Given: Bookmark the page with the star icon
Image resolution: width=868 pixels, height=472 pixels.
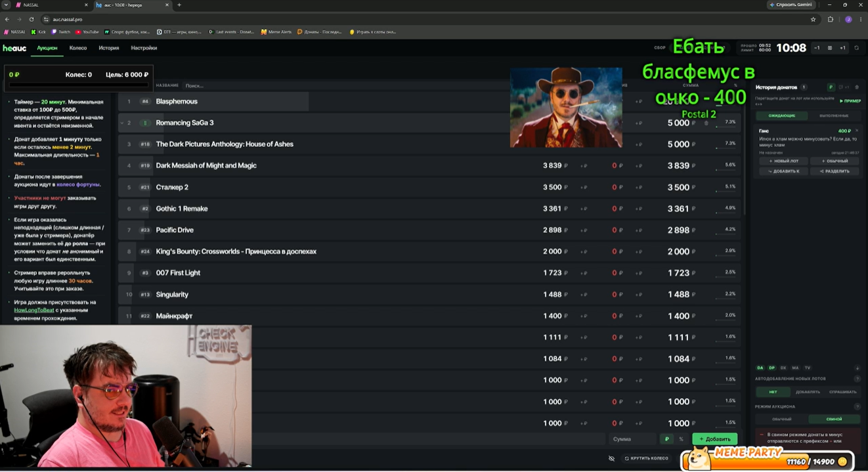Looking at the screenshot, I should pyautogui.click(x=813, y=19).
